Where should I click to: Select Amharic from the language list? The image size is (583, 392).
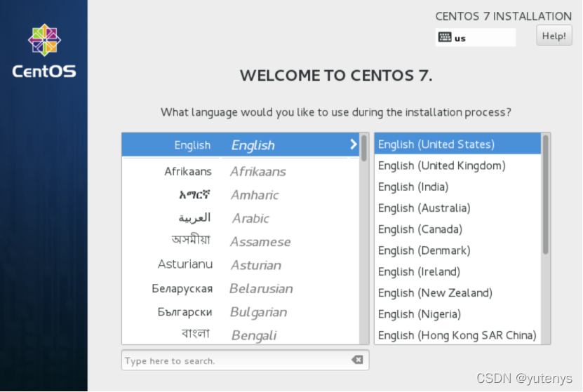coord(241,195)
